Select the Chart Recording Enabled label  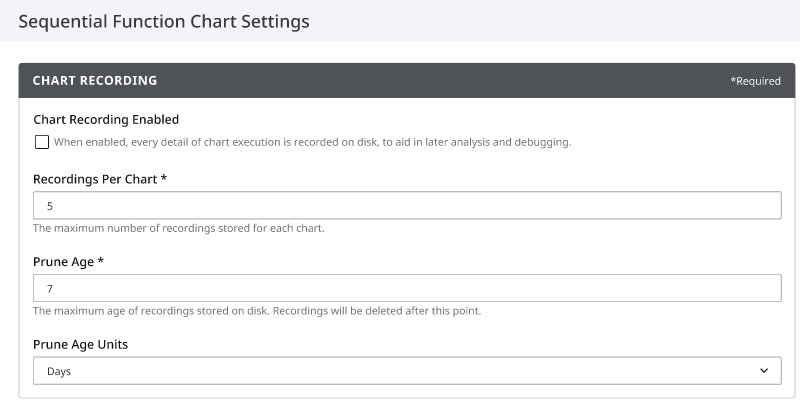pyautogui.click(x=106, y=119)
